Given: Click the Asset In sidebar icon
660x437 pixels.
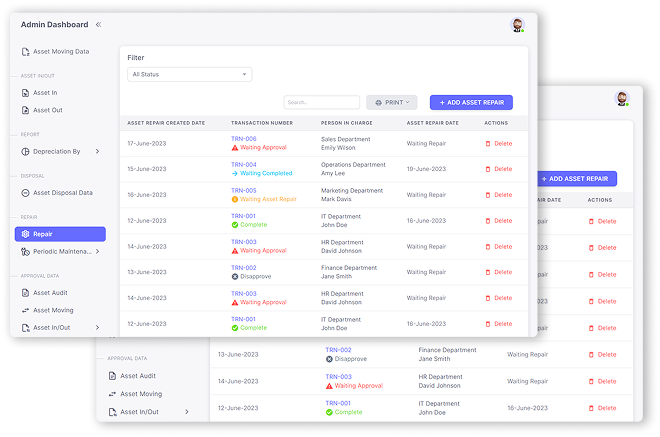Looking at the screenshot, I should point(25,92).
